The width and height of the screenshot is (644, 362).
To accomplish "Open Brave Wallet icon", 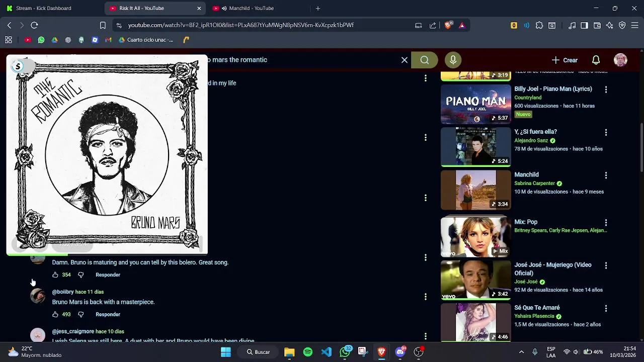I will tap(597, 25).
